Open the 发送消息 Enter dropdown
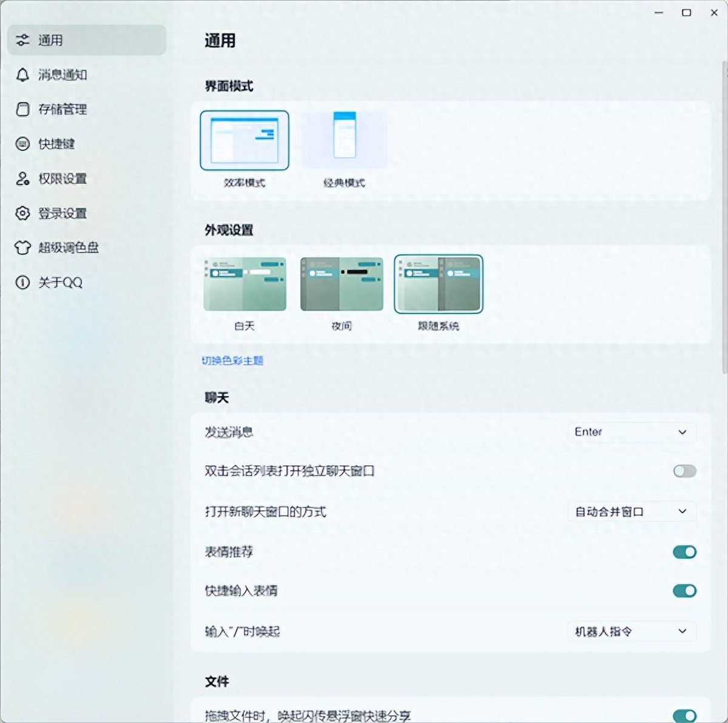 (631, 432)
